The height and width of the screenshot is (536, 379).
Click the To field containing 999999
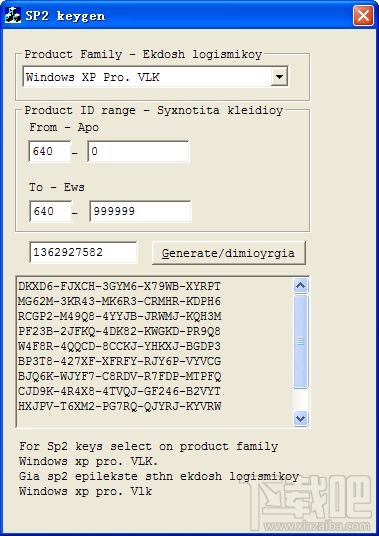pos(140,211)
